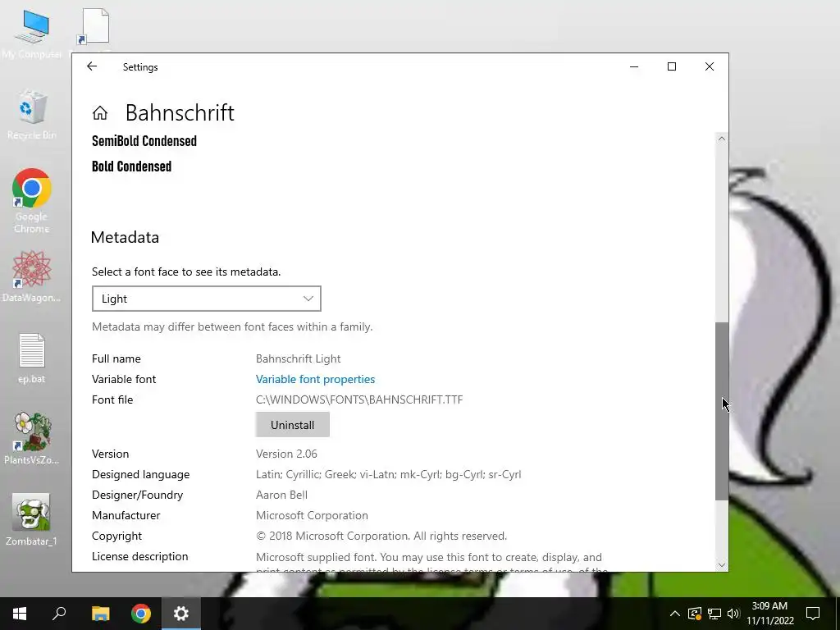
Task: Click the Metadata heading
Action: [x=125, y=237]
